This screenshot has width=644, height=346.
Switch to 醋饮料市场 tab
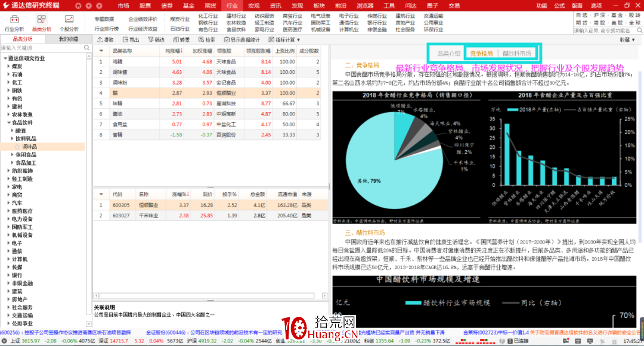pos(516,53)
